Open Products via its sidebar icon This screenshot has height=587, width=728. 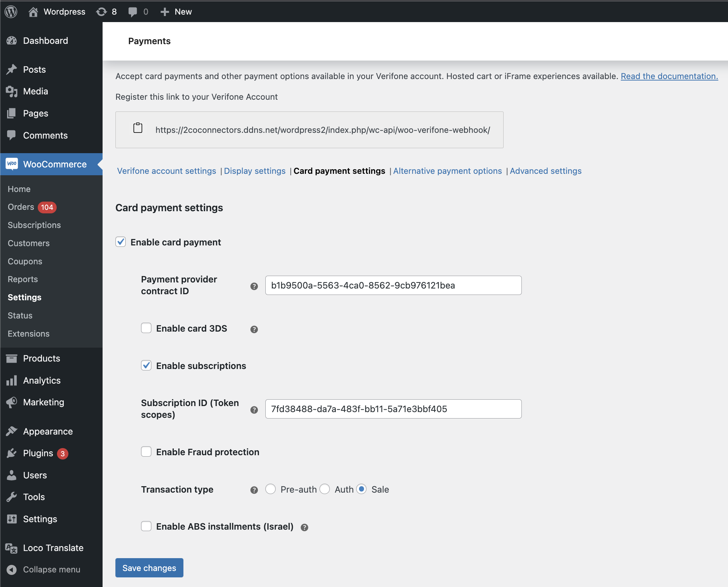click(x=12, y=358)
